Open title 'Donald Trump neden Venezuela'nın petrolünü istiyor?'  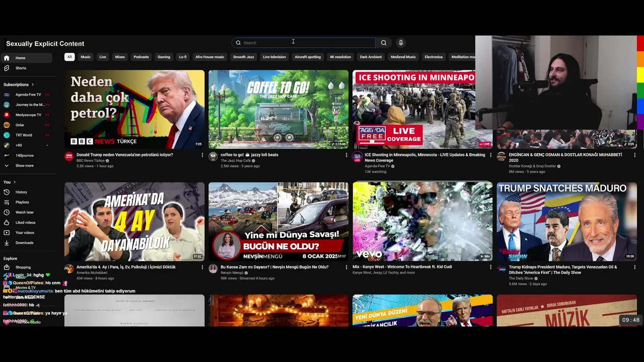coord(125,155)
